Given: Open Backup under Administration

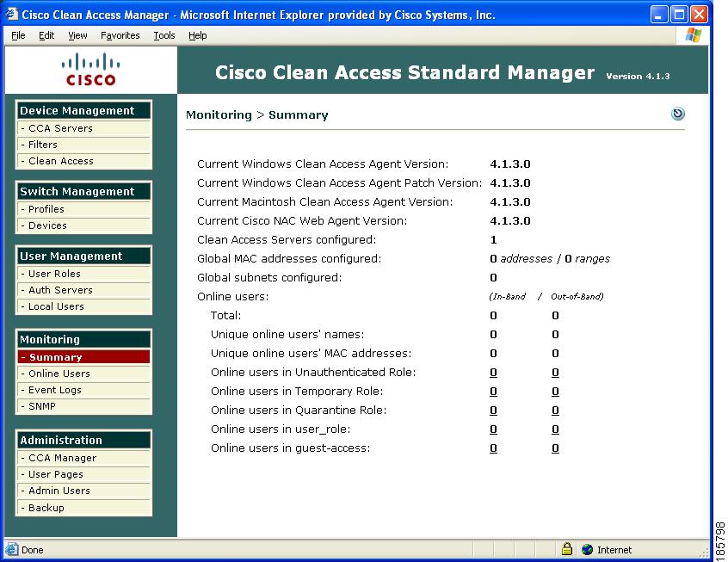Looking at the screenshot, I should pyautogui.click(x=83, y=508).
